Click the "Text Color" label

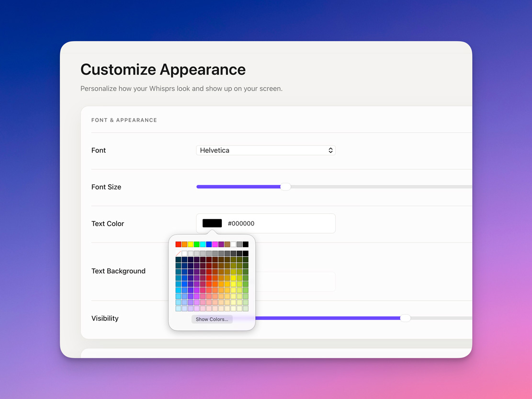(x=108, y=224)
